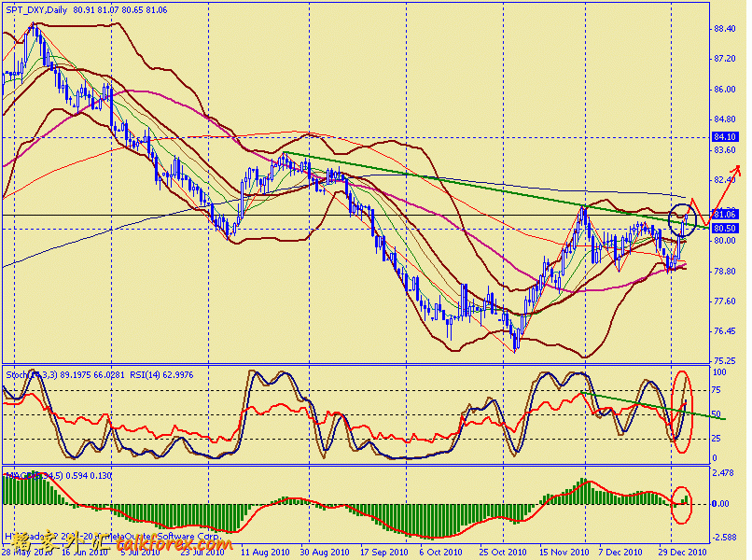
Task: Select the 88.40 price axis label
Action: point(724,29)
